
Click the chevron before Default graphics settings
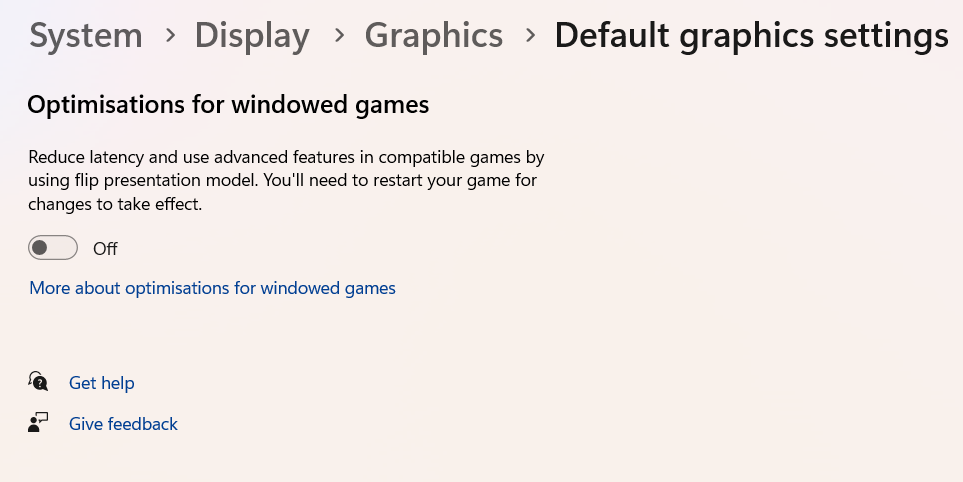530,35
